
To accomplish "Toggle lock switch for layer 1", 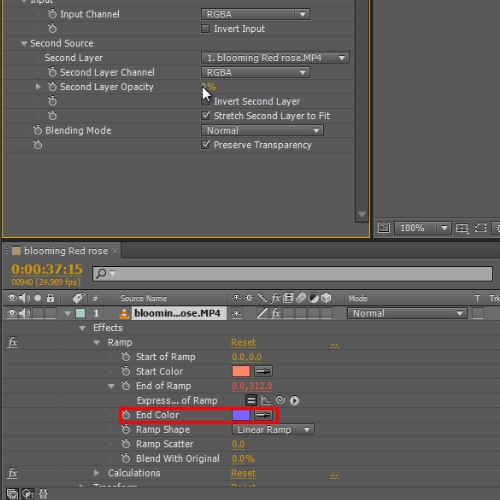I will 50,313.
